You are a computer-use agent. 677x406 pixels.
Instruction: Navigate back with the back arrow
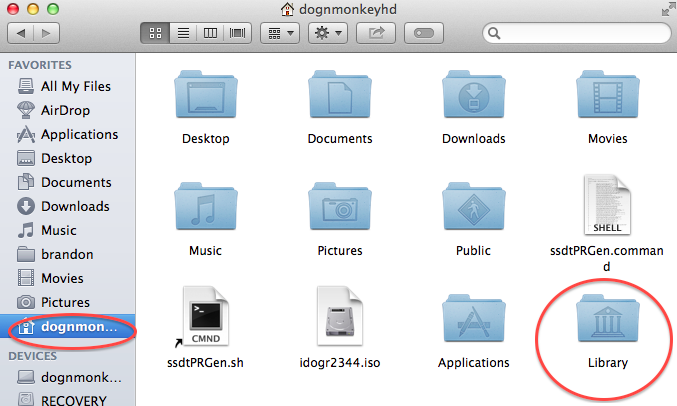coord(22,33)
